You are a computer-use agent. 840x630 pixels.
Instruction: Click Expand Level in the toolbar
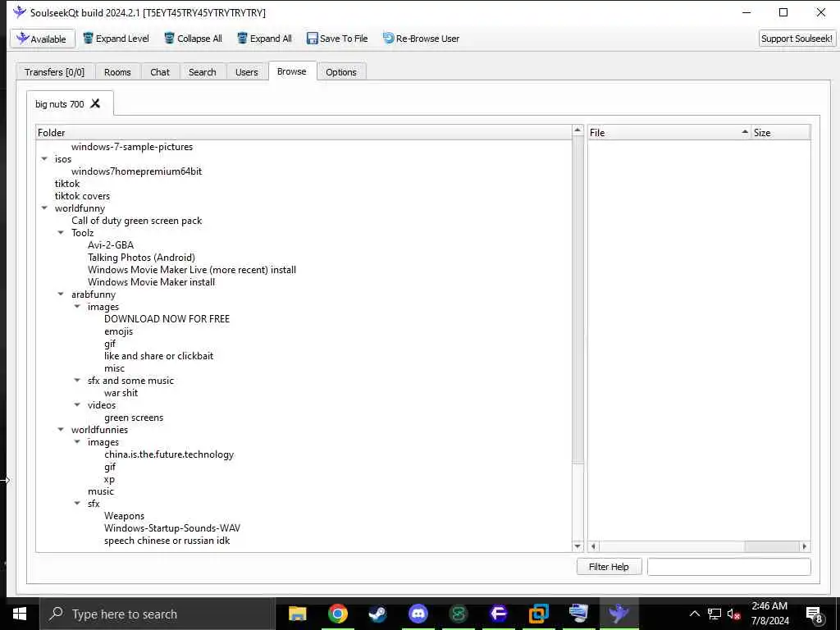pos(116,39)
